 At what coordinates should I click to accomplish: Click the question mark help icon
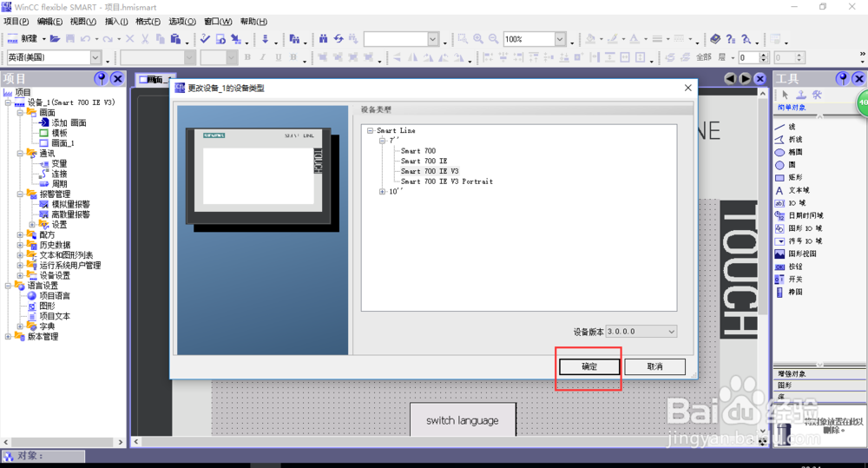[x=731, y=39]
